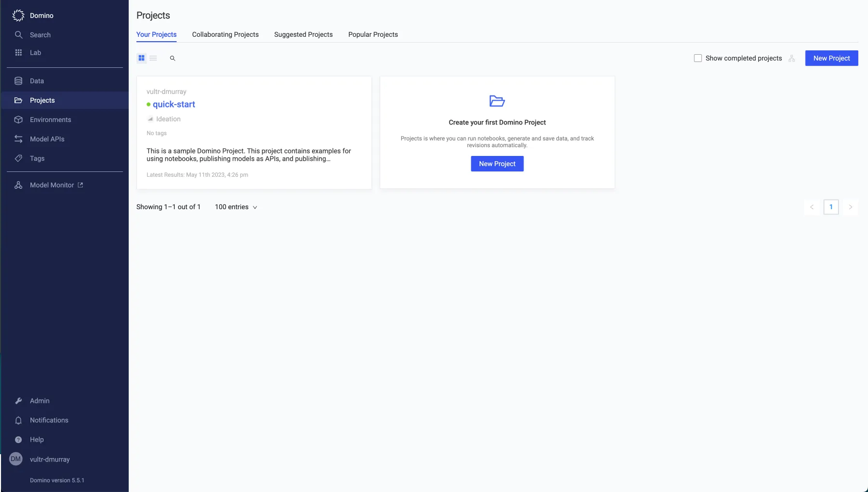This screenshot has width=868, height=492.
Task: Click Create your first Domino Project heading
Action: pos(497,123)
